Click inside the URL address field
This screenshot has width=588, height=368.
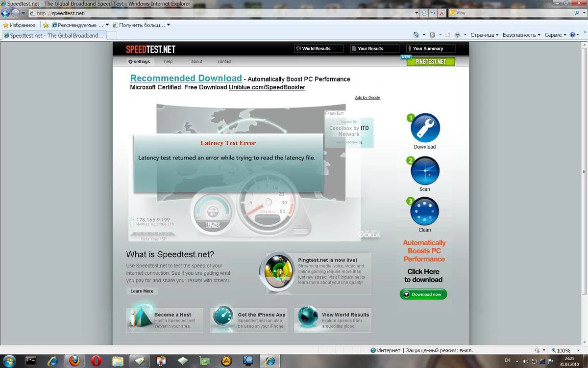click(x=220, y=13)
